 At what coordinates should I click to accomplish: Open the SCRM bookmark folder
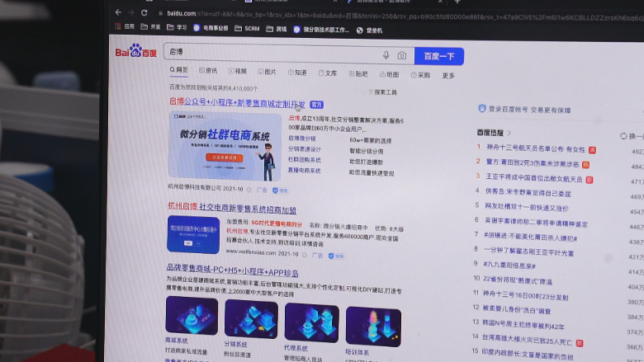247,28
